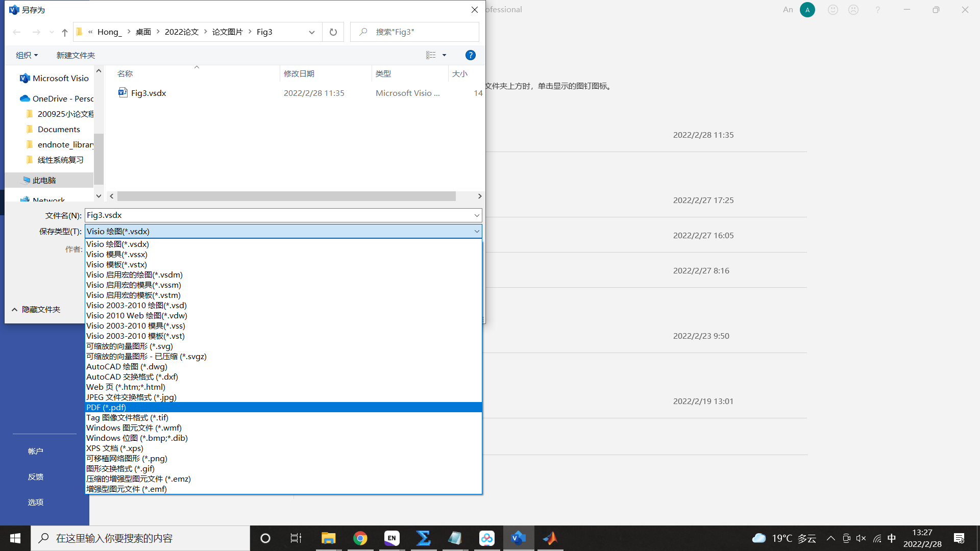Image resolution: width=980 pixels, height=551 pixels.
Task: Open 选项 in Visio backstage sidebar
Action: [x=36, y=503]
